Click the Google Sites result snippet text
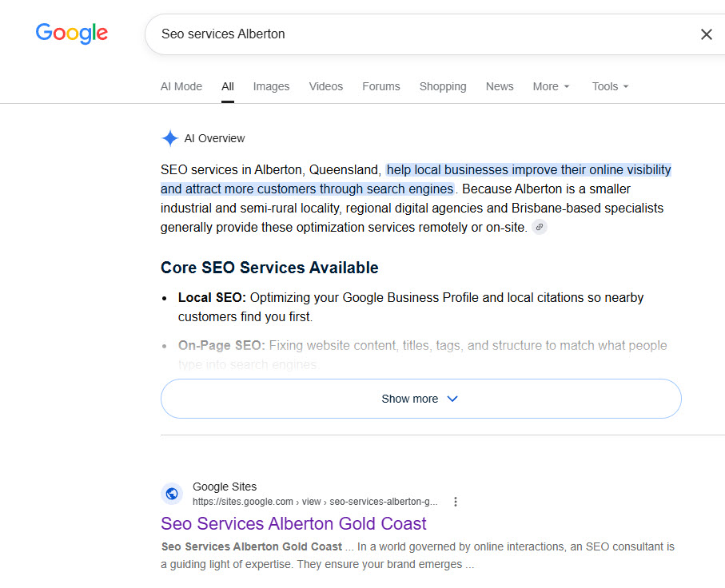This screenshot has width=725, height=588. pyautogui.click(x=417, y=555)
